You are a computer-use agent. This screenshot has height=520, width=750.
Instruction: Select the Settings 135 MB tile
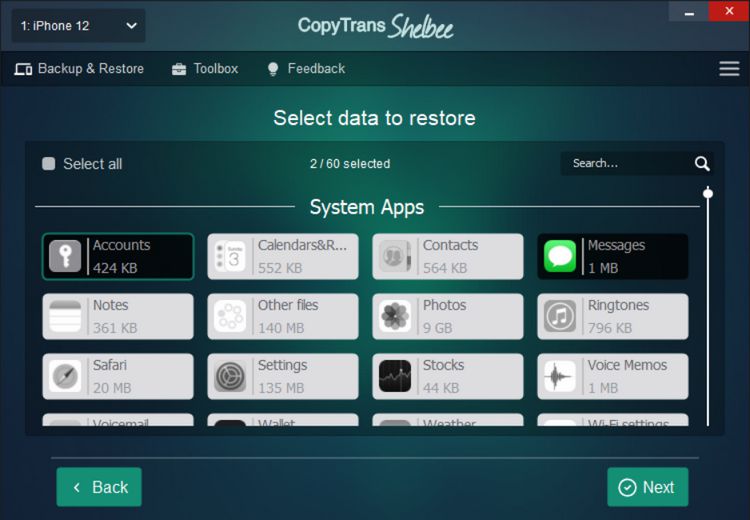point(283,376)
